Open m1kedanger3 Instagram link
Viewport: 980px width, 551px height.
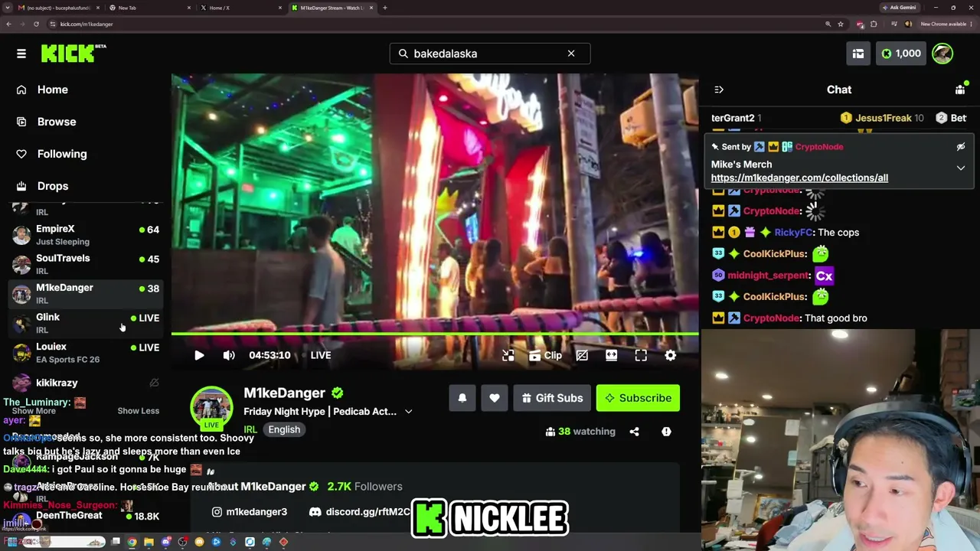click(249, 512)
